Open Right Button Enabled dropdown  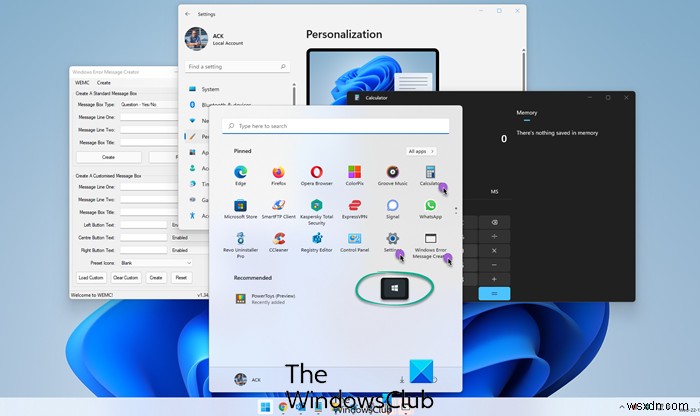188,250
